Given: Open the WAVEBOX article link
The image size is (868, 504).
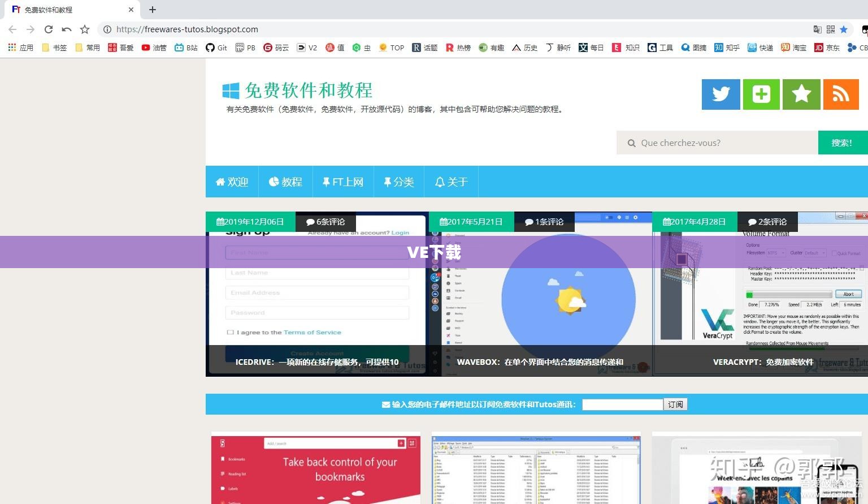Looking at the screenshot, I should (x=540, y=362).
